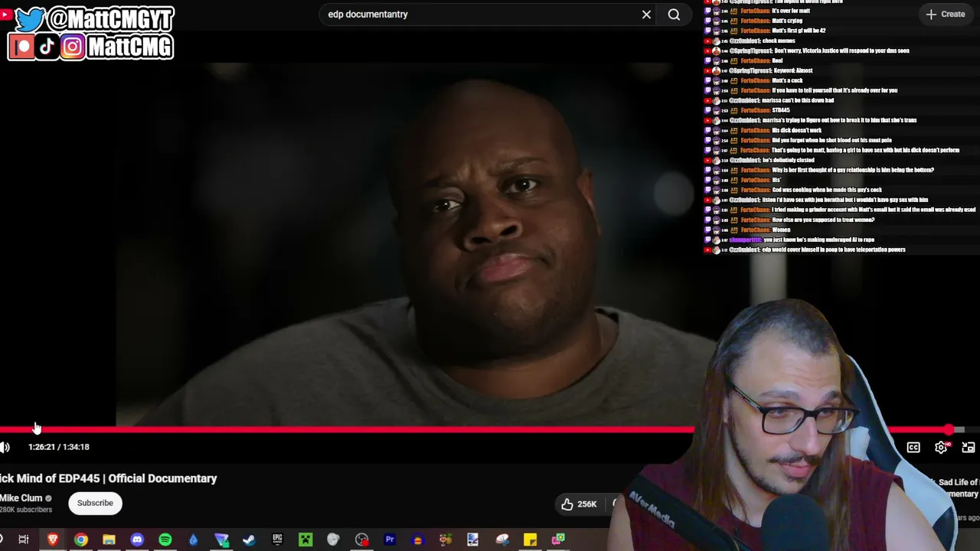Switch the player to miniplayer mode
This screenshot has width=980, height=551.
pos(969,448)
